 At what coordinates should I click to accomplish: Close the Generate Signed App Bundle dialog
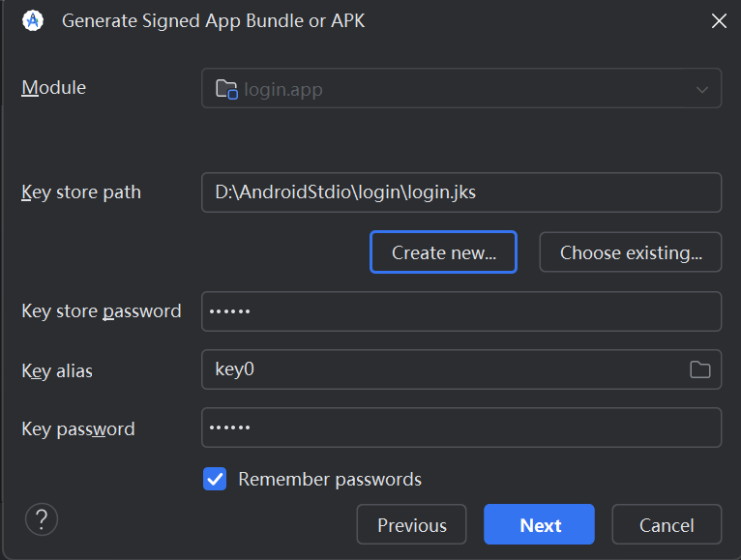click(719, 20)
